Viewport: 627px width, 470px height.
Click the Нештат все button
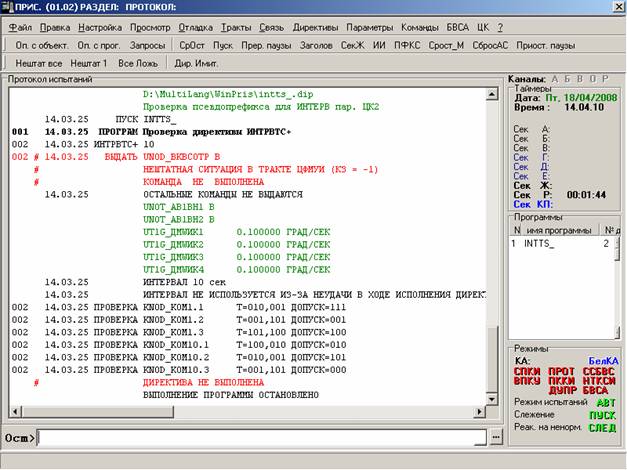coord(39,63)
